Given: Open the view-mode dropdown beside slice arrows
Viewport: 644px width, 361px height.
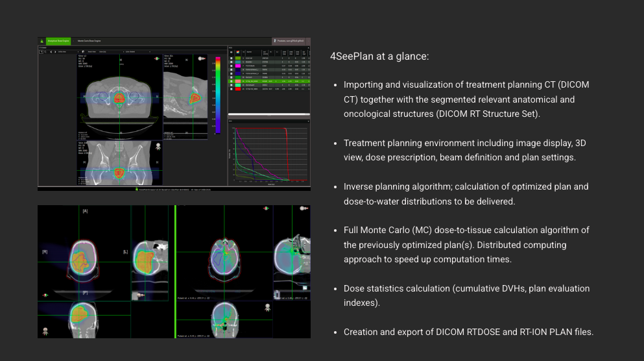Looking at the screenshot, I should click(68, 52).
